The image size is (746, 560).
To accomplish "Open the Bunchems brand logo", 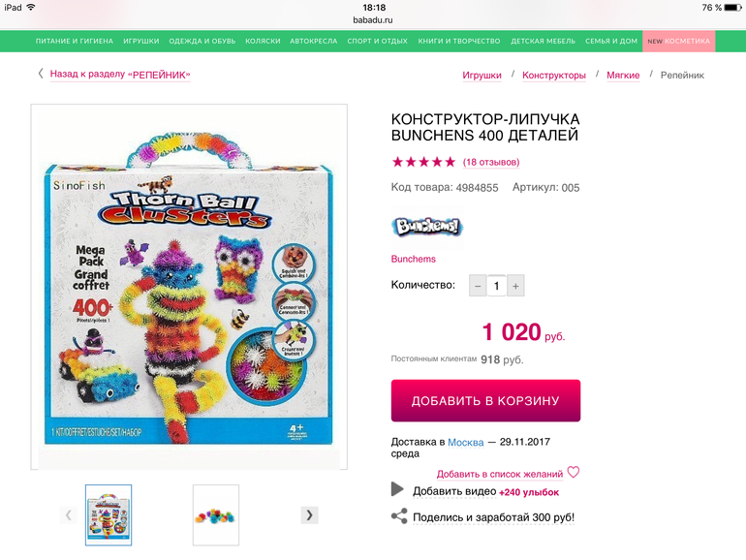I will point(427,228).
